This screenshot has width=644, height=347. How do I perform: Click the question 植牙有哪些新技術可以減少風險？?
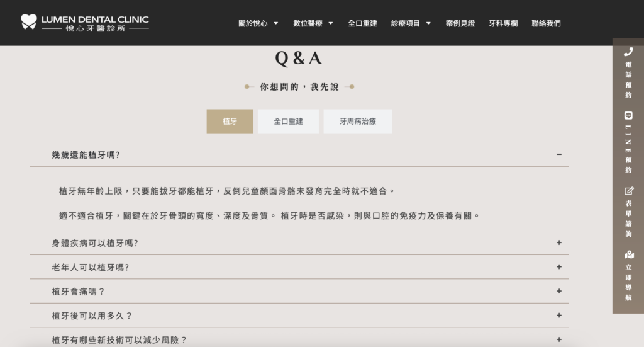tap(119, 340)
